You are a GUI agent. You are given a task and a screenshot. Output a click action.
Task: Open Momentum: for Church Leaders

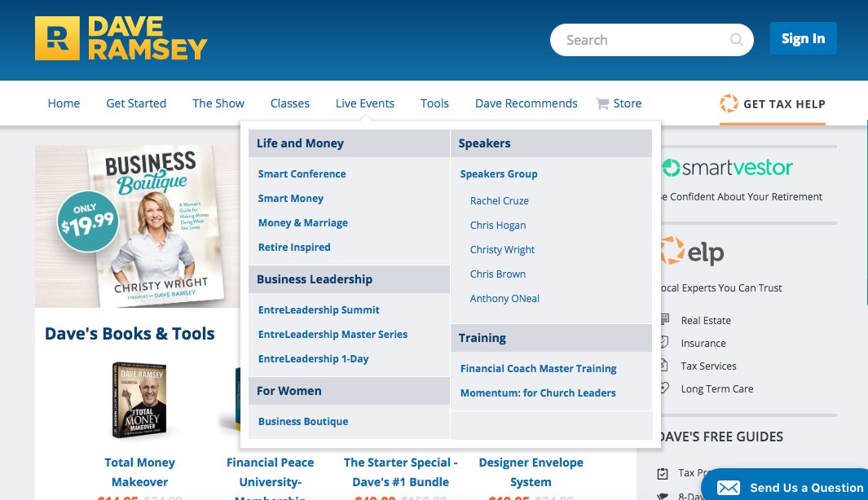(538, 393)
